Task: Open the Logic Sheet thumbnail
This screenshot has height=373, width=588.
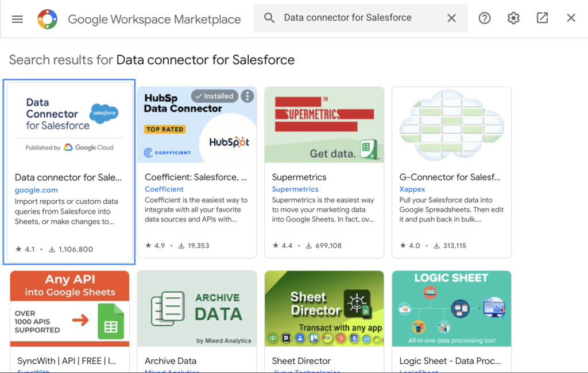Action: [x=451, y=309]
